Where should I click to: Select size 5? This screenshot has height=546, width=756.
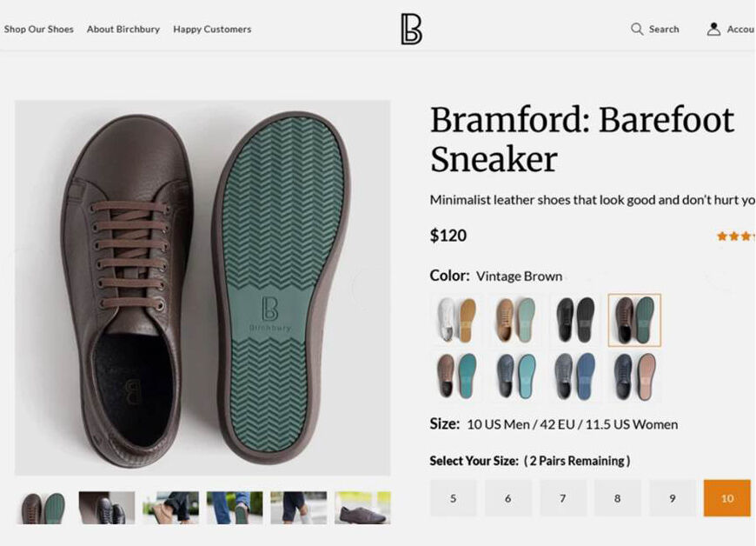click(x=453, y=498)
